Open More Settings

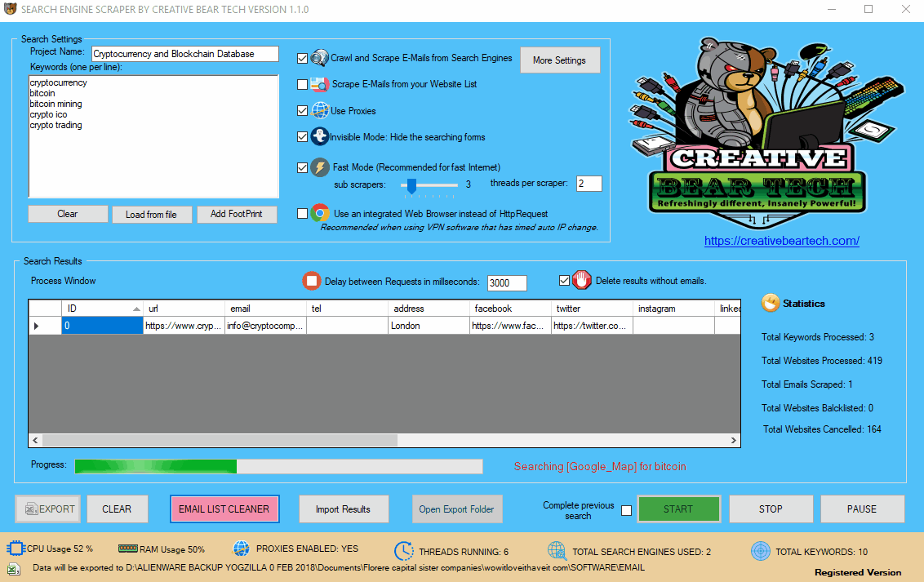pos(560,60)
